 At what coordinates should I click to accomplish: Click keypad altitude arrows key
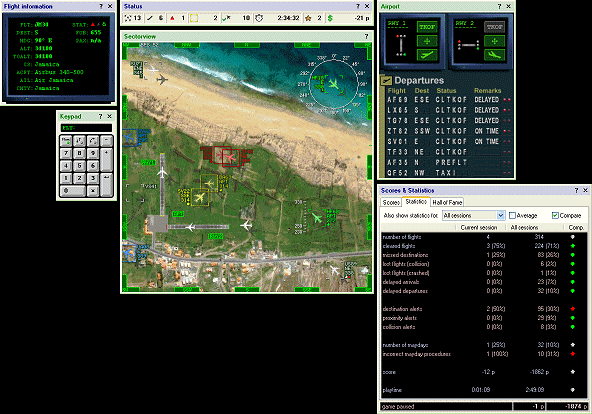pos(79,141)
